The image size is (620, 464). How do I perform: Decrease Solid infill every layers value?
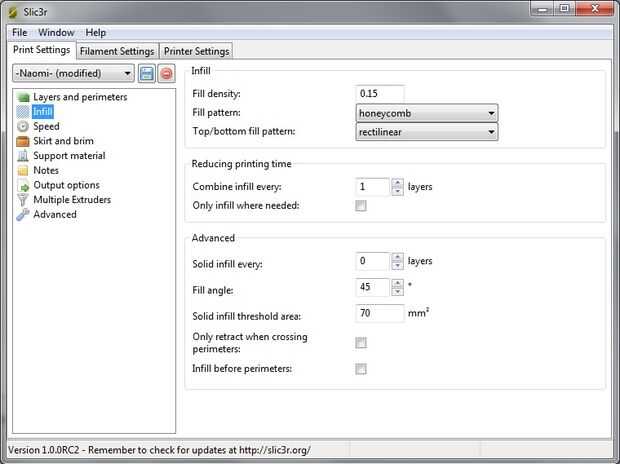click(397, 266)
